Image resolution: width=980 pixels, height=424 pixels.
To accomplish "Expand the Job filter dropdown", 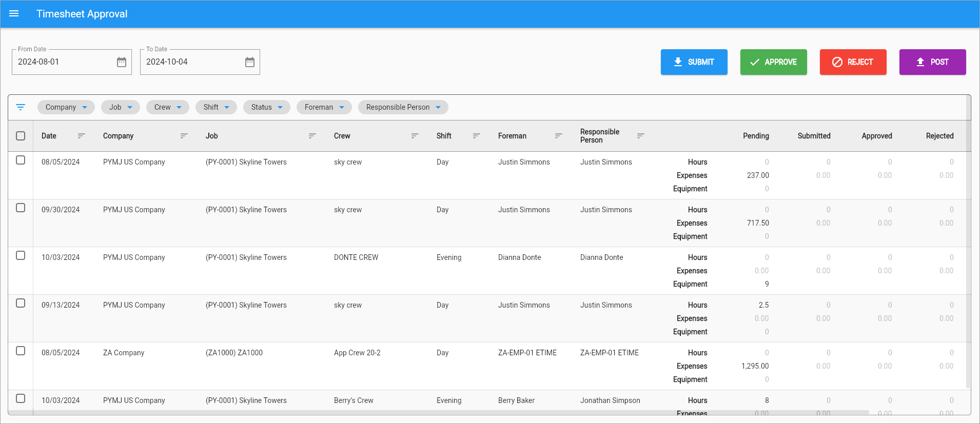I will click(121, 107).
